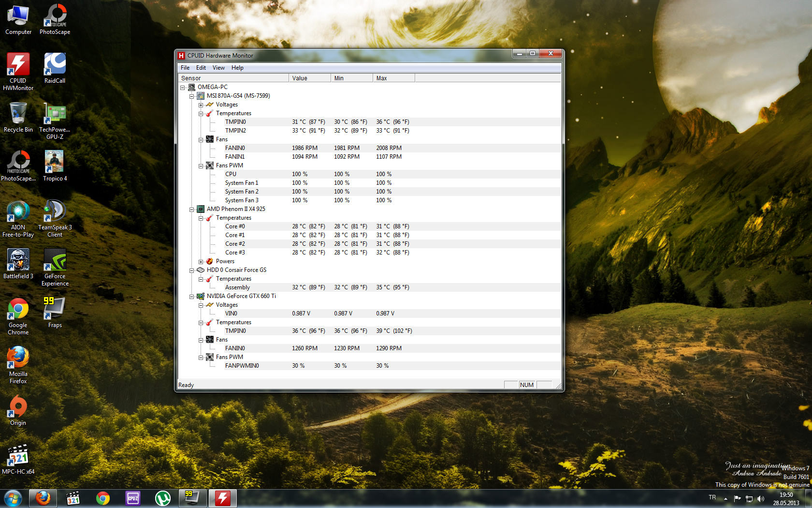Launch AION Free-to-Play shortcut
This screenshot has width=812, height=508.
click(18, 219)
